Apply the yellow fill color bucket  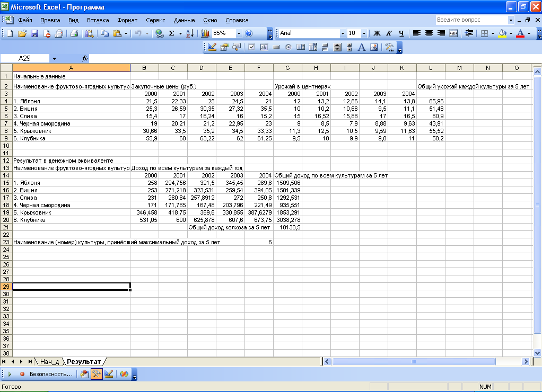point(502,33)
